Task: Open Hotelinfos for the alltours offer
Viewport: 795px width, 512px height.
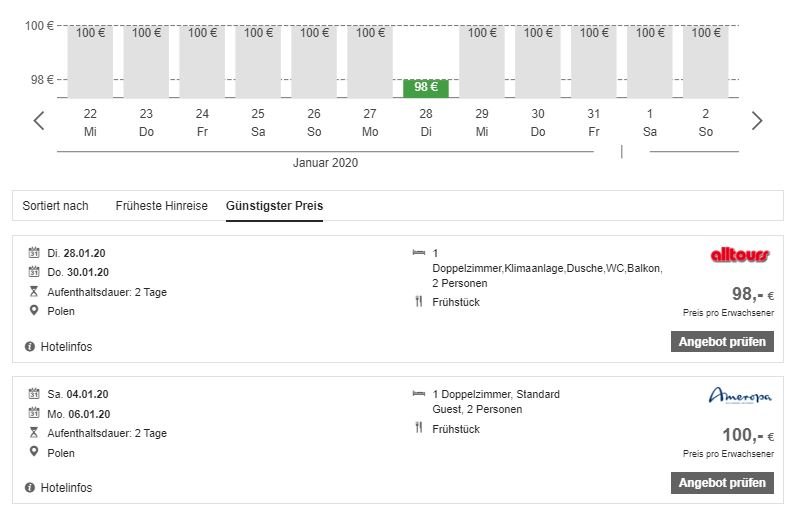Action: tap(65, 346)
